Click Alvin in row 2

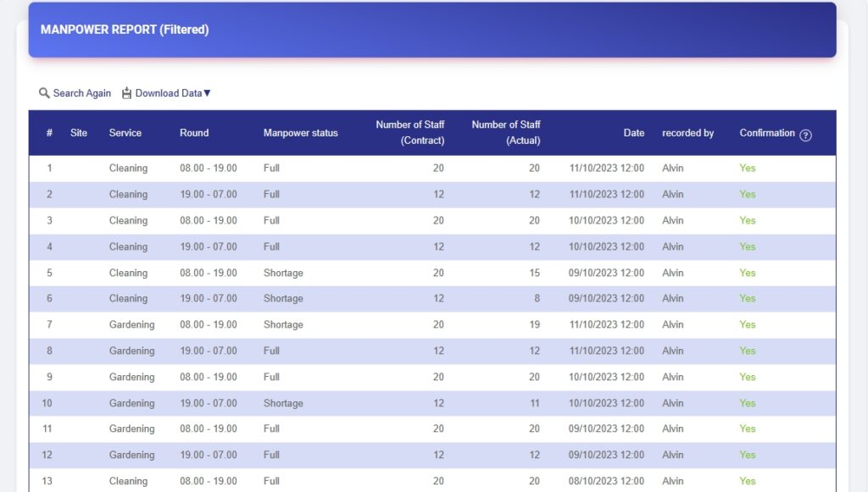click(x=672, y=194)
